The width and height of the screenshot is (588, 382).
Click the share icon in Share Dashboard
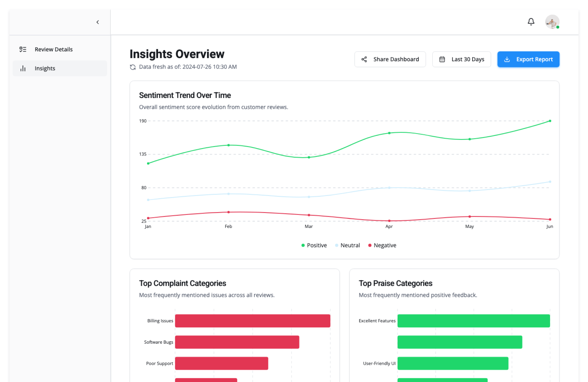pyautogui.click(x=364, y=59)
